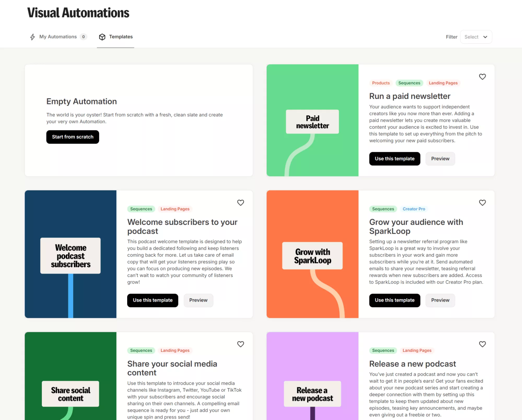Switch to the My Automations tab
Screen dimensions: 522x420
pyautogui.click(x=58, y=37)
